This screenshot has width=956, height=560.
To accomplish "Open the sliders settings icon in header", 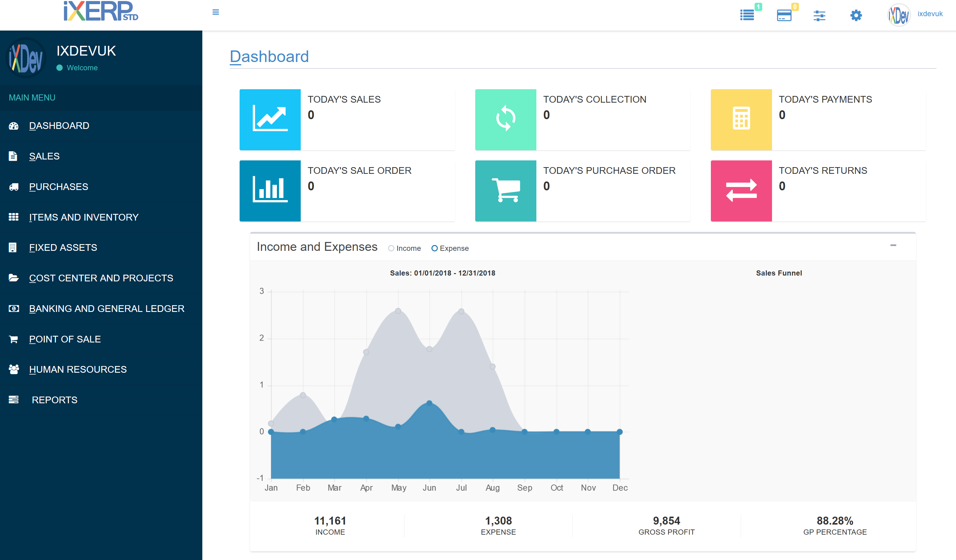I will (x=819, y=16).
